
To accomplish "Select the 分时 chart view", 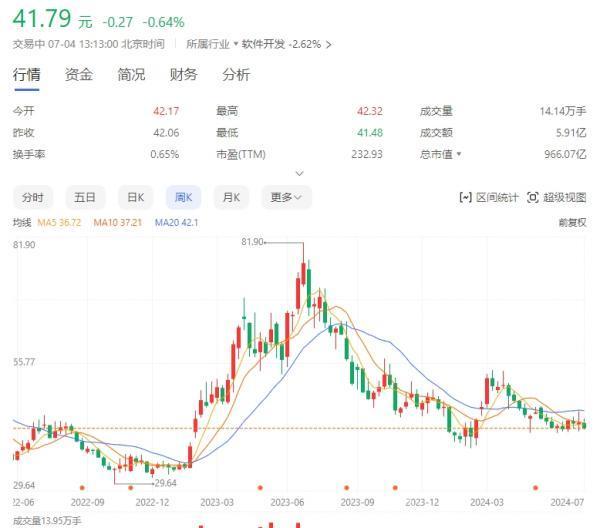I will click(x=33, y=197).
